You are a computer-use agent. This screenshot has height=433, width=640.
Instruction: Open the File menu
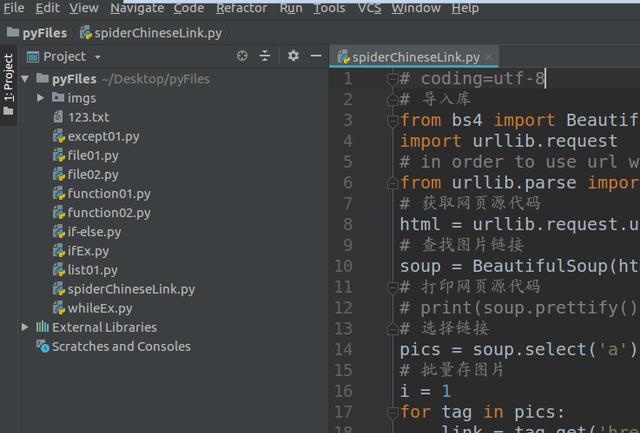(x=13, y=8)
